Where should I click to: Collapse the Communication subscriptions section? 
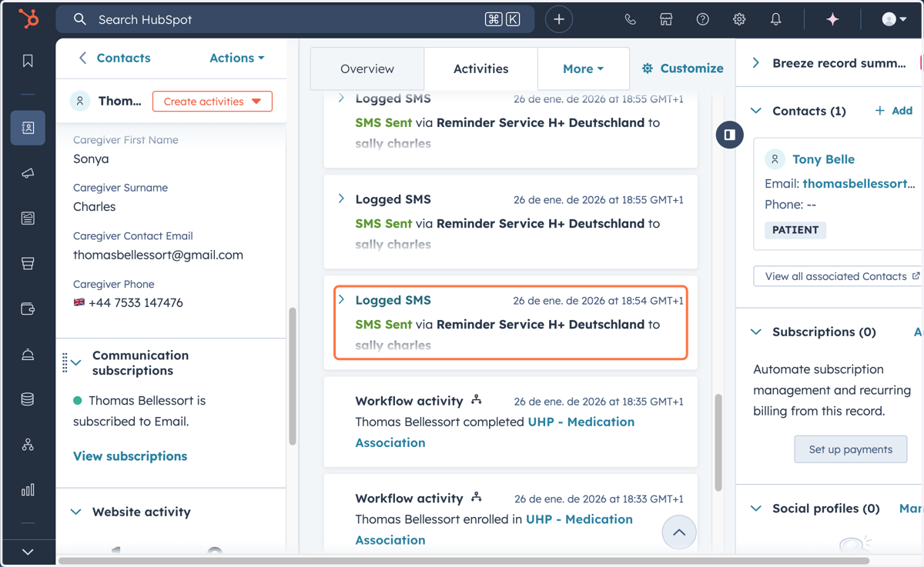(76, 362)
